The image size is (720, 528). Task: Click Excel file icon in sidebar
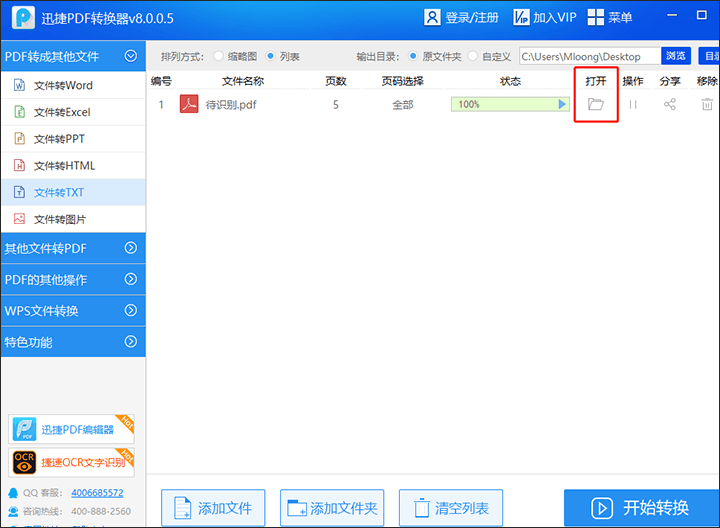pos(19,112)
